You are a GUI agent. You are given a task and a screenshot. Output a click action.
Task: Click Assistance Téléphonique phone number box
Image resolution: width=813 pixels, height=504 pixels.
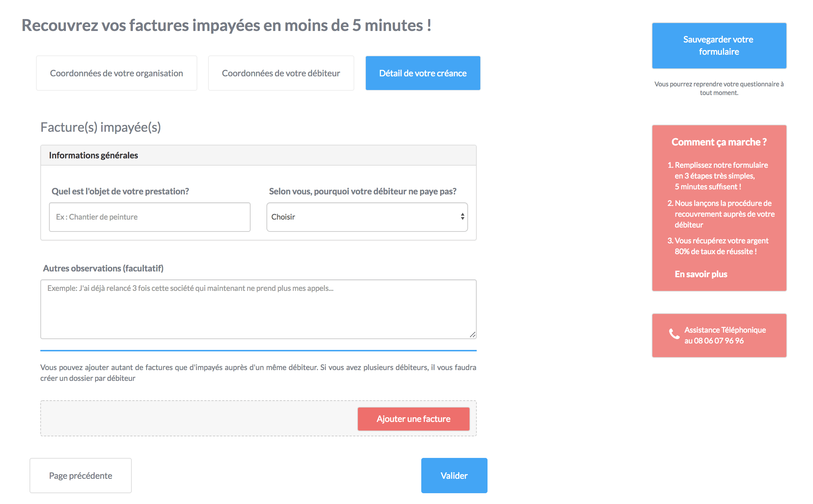pyautogui.click(x=719, y=335)
